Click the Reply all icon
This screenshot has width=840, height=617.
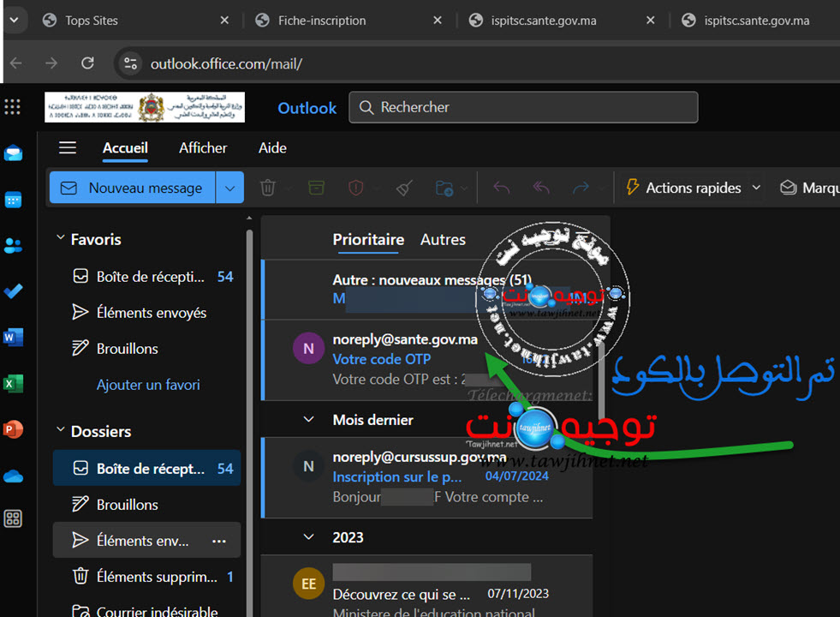tap(541, 188)
